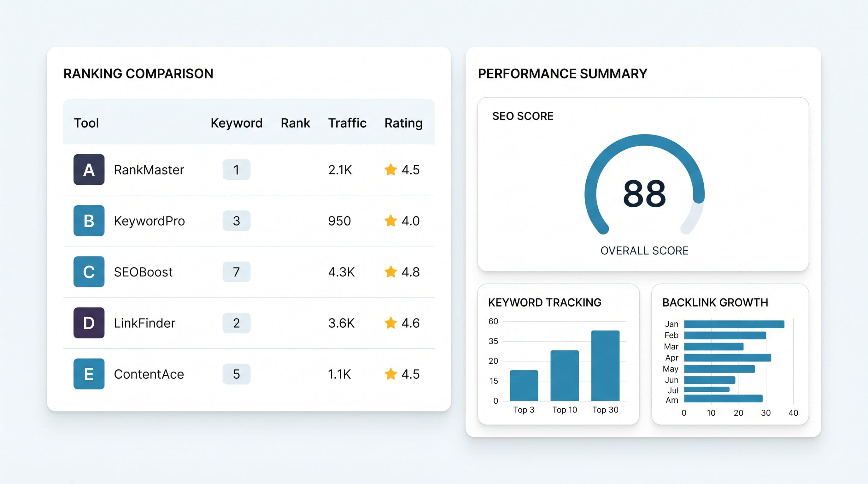Click the RANKING COMPARISON heading

(x=138, y=74)
